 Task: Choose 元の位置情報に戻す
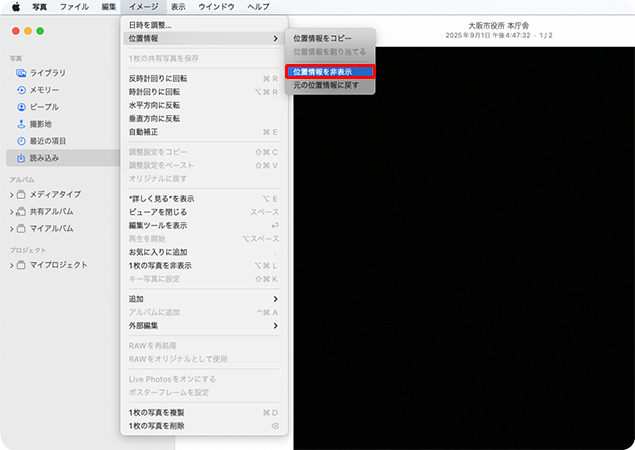(x=330, y=85)
